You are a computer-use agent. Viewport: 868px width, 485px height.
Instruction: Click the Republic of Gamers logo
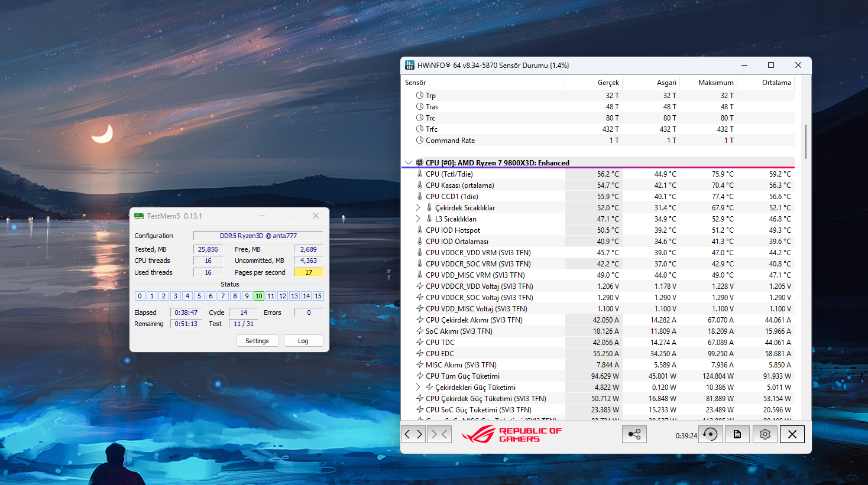[511, 434]
